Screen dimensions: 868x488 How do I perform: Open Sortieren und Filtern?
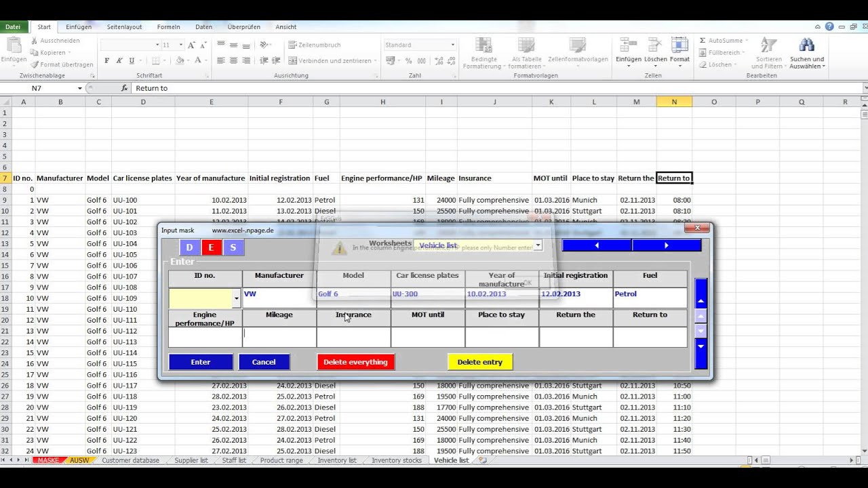768,54
